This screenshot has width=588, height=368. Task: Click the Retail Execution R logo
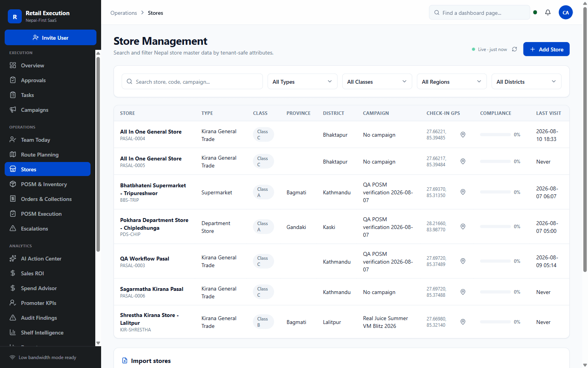point(15,16)
